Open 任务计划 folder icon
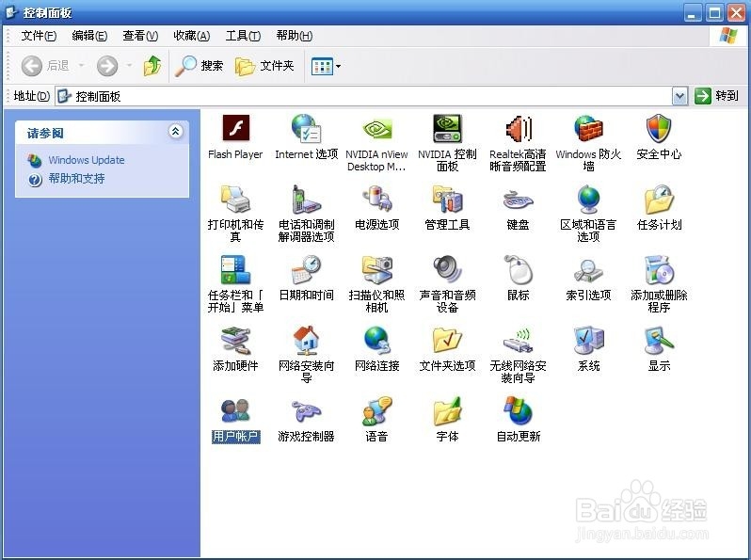 pyautogui.click(x=659, y=199)
